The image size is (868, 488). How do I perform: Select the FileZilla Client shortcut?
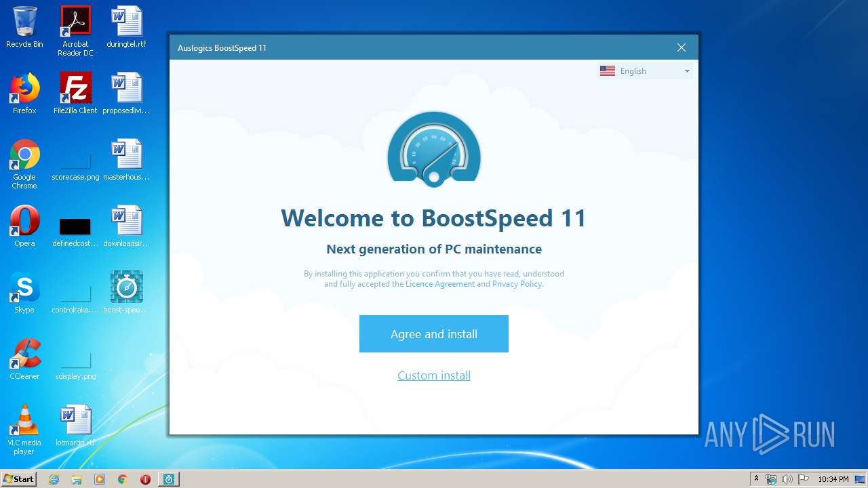[x=75, y=94]
